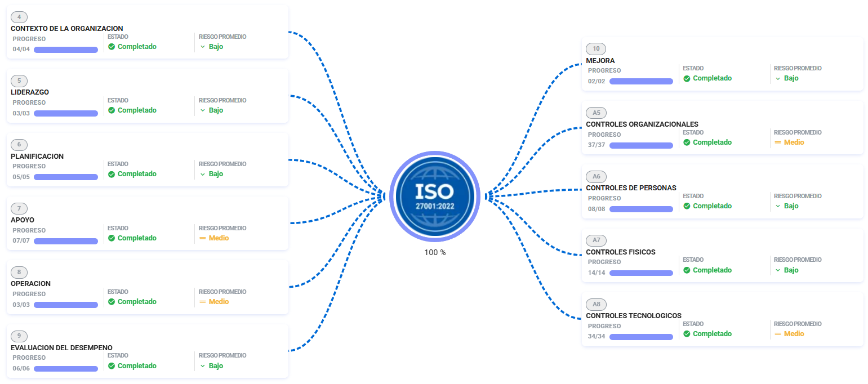Viewport: 868px width, 384px height.
Task: Click the clause number badge 7
Action: pyautogui.click(x=19, y=208)
